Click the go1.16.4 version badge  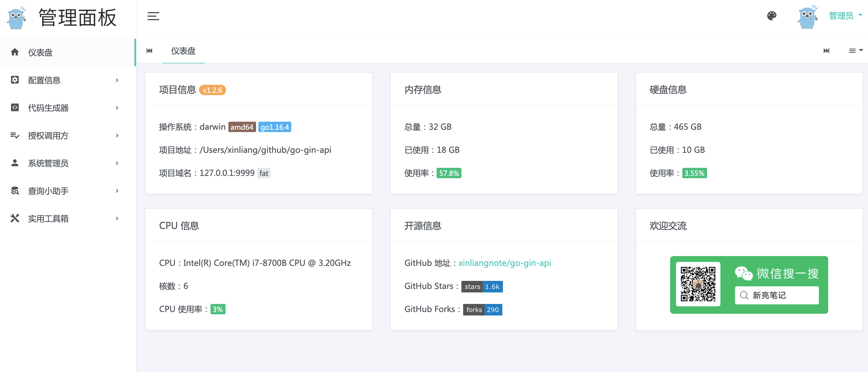[x=275, y=127]
